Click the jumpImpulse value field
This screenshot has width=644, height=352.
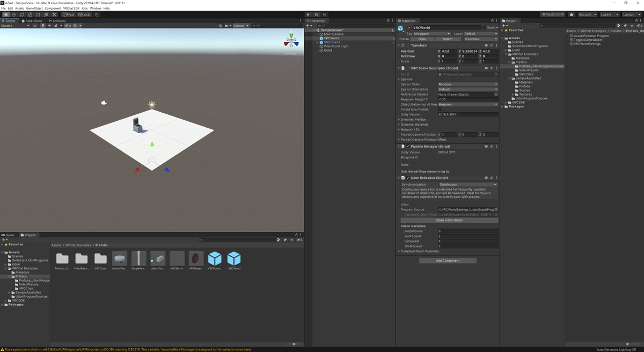[x=468, y=231]
